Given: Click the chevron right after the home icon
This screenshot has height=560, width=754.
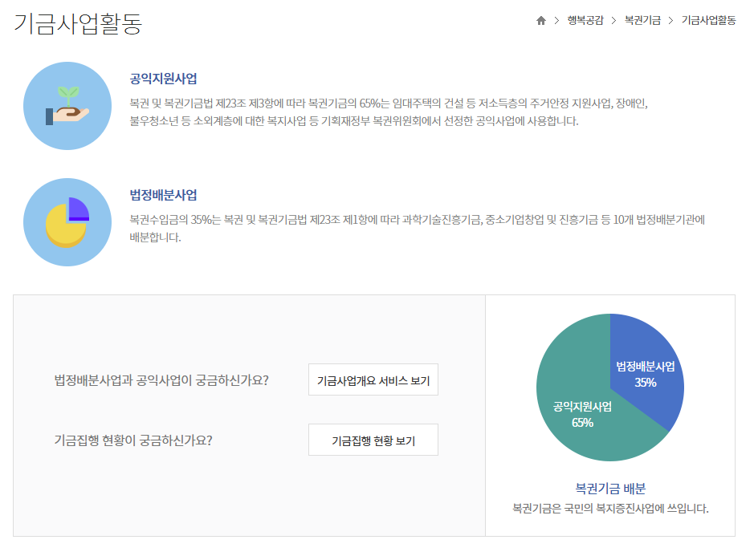Looking at the screenshot, I should tap(556, 21).
